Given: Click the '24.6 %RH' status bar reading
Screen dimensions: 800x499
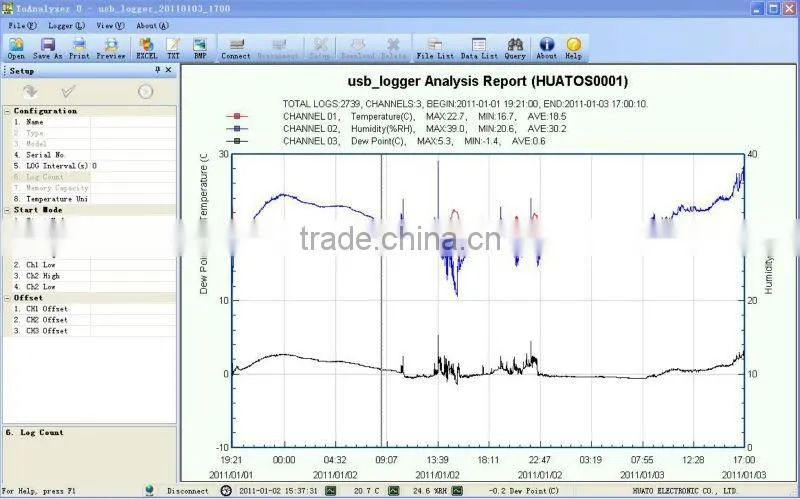Looking at the screenshot, I should coord(430,491).
